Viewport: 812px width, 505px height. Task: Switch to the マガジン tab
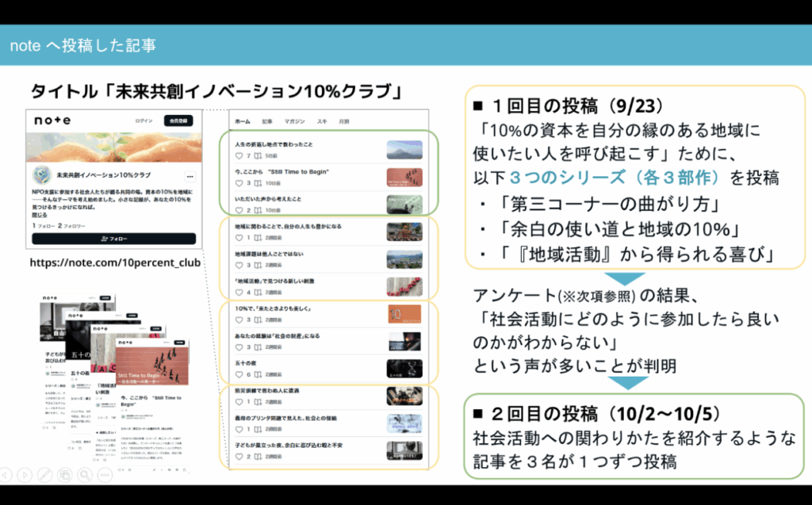[294, 121]
